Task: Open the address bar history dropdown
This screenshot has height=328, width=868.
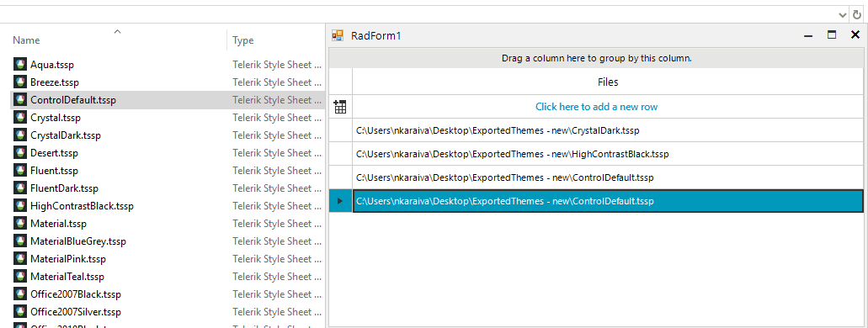Action: pyautogui.click(x=843, y=15)
